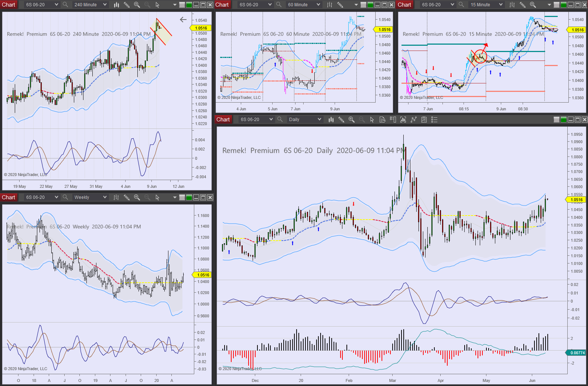Select the Chart tab of 60 Minute window
The width and height of the screenshot is (588, 386).
[x=222, y=5]
